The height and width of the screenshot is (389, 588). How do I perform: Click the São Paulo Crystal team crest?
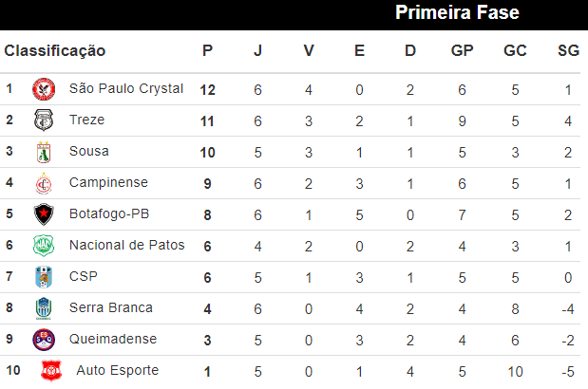(45, 89)
